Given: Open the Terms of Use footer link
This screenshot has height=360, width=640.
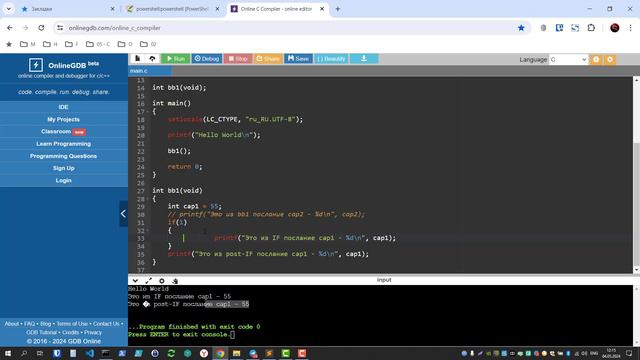Looking at the screenshot, I should (x=72, y=324).
